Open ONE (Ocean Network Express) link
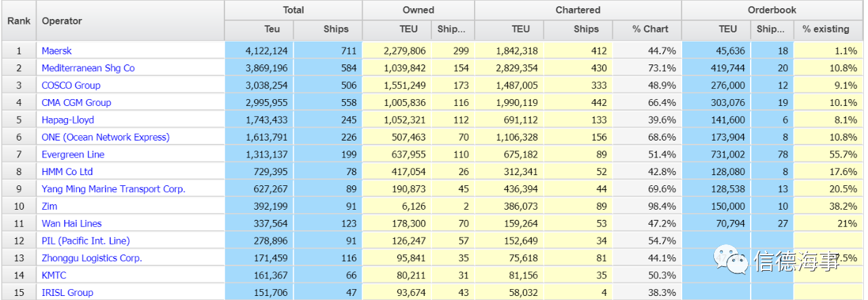The height and width of the screenshot is (300, 868). (x=105, y=137)
